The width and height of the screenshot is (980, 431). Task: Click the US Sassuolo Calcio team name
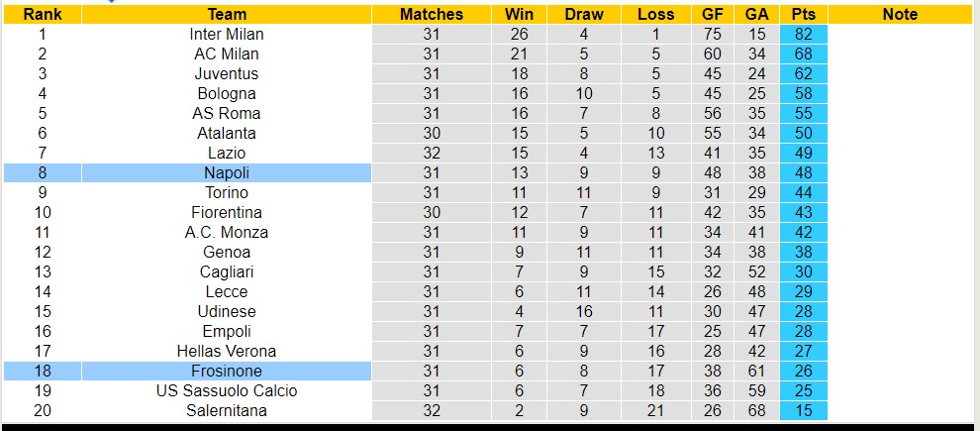[227, 390]
